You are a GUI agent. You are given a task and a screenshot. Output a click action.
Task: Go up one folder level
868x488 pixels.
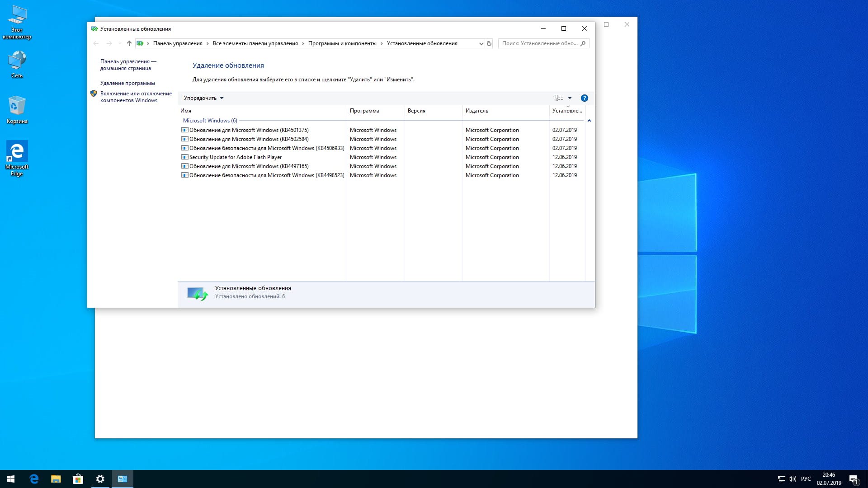[x=129, y=43]
